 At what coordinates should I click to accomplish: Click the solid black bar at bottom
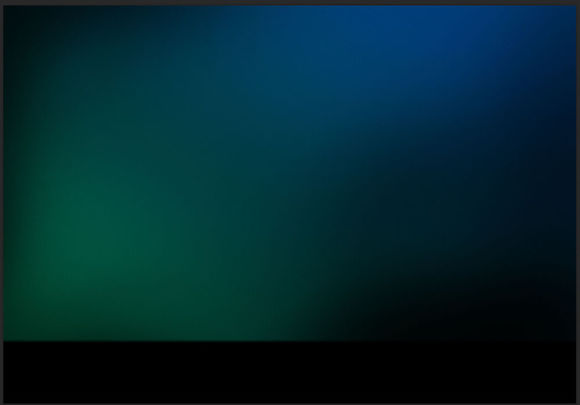coord(290,372)
